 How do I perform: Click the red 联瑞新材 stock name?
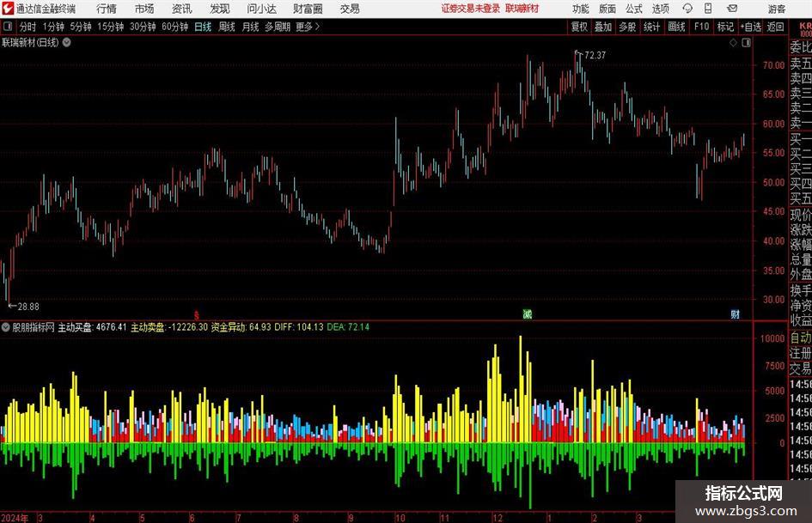[522, 9]
